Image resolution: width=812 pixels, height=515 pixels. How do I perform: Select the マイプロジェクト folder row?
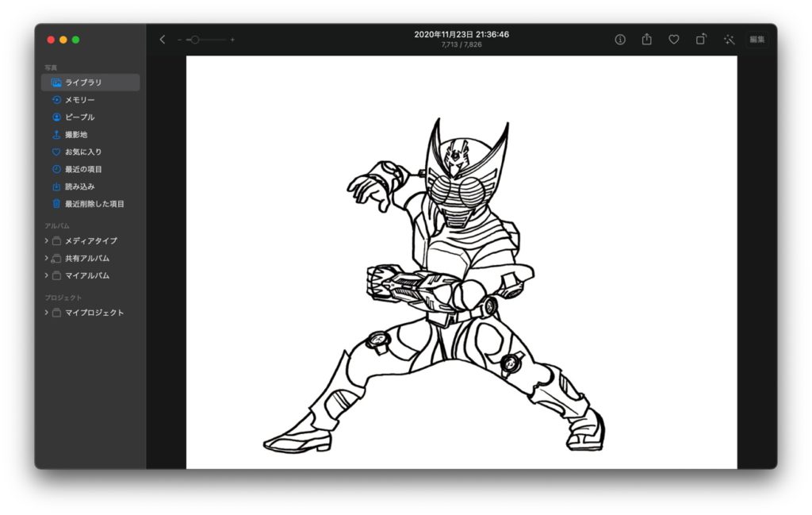90,313
